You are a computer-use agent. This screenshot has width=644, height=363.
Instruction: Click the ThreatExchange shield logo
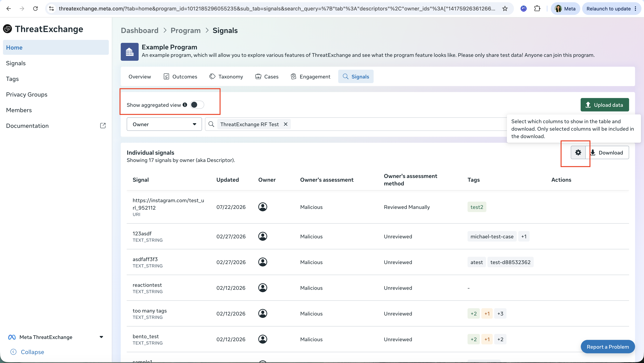(x=7, y=29)
